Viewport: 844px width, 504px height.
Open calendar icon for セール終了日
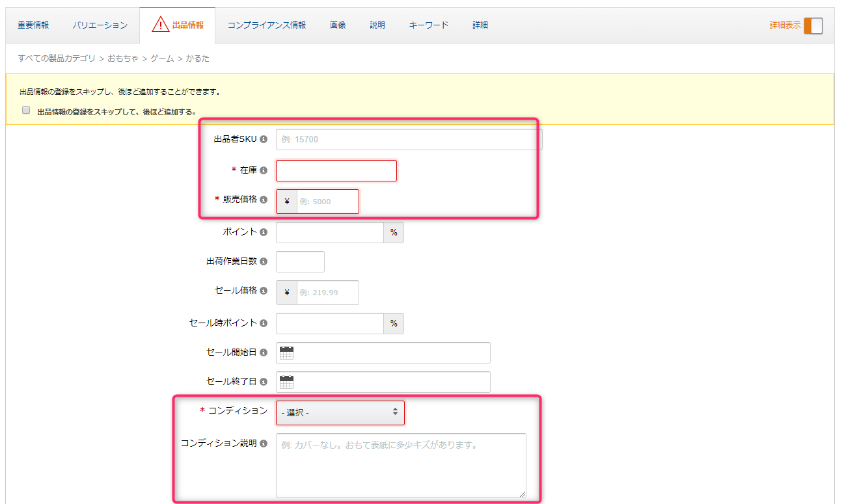click(286, 382)
